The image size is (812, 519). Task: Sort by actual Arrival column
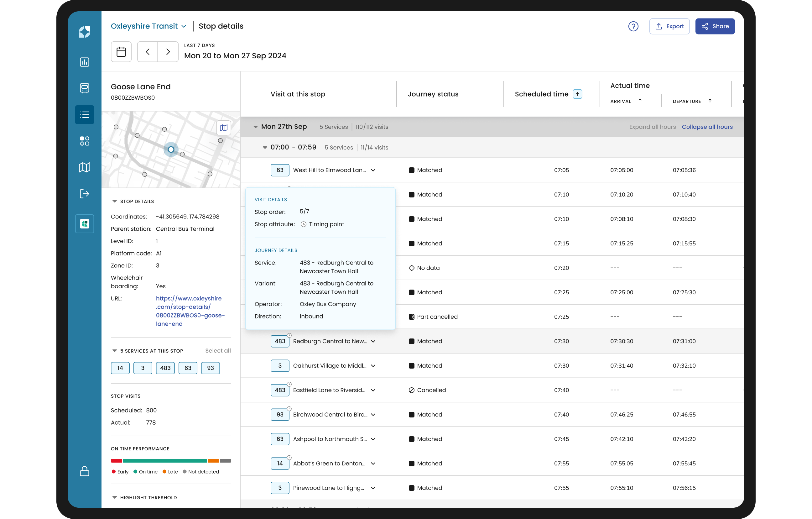point(640,101)
